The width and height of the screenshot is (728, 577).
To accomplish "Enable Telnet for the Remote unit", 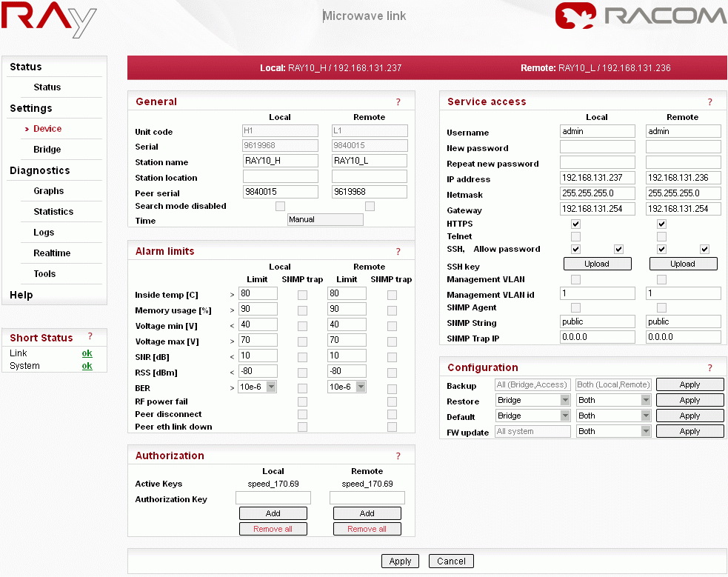I will pos(661,236).
